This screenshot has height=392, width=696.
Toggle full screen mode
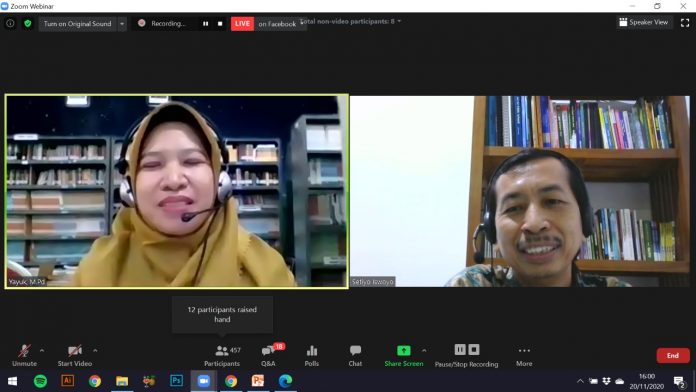[x=685, y=23]
